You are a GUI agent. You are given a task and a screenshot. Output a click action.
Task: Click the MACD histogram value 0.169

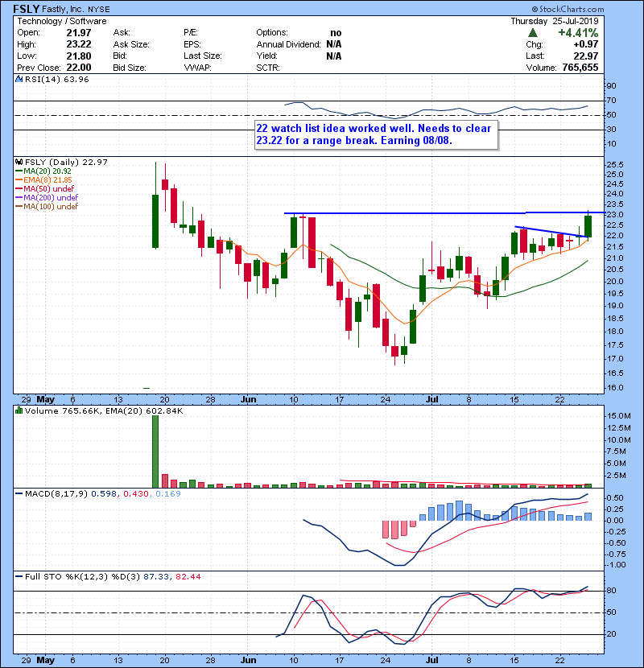(168, 494)
